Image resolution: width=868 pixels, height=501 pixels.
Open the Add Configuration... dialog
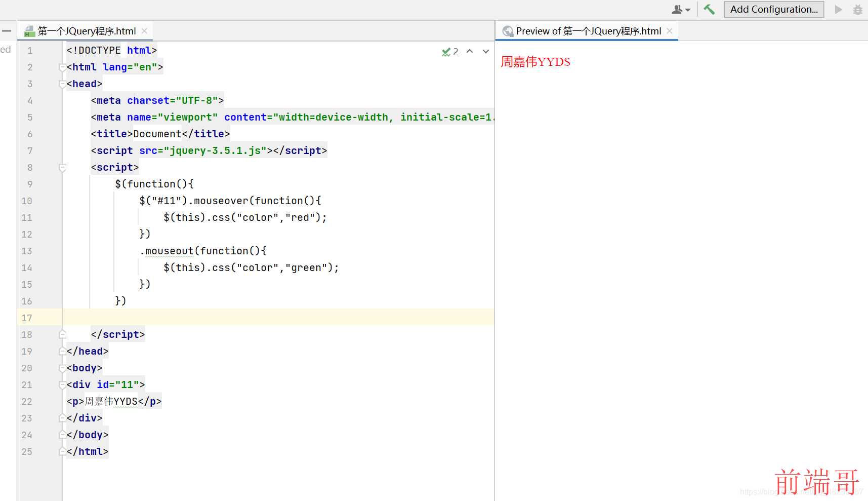774,9
